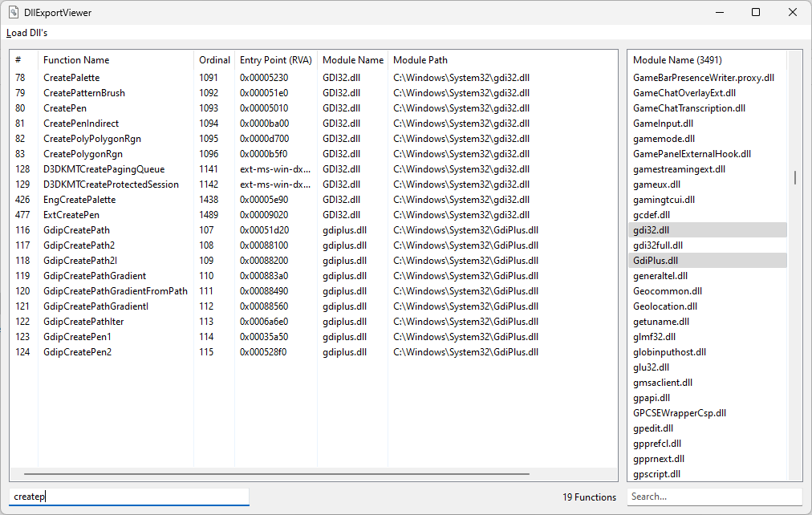Click highlighted GdiPlus.dll module
812x515 pixels.
(x=708, y=261)
